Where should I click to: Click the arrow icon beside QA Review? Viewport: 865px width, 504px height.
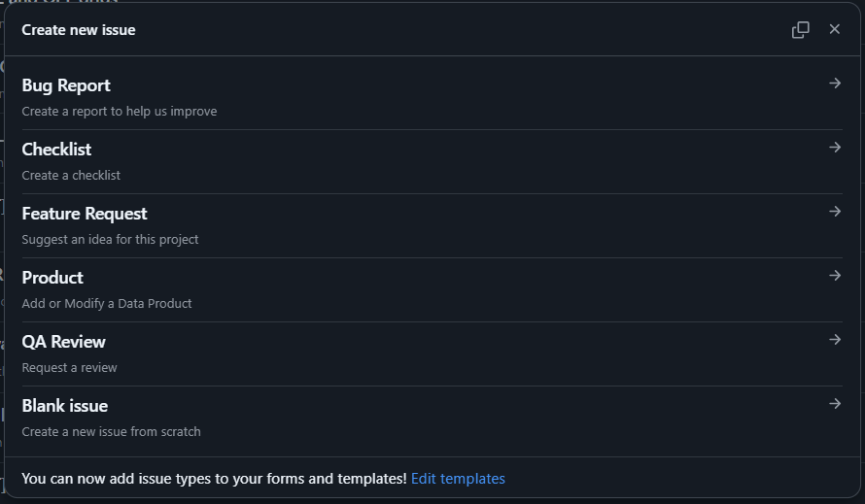pos(835,340)
